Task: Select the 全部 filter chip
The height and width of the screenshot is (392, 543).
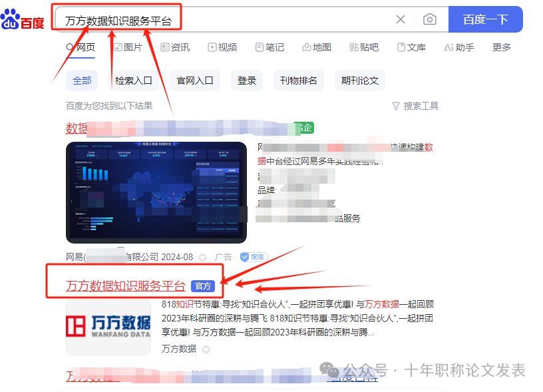Action: 82,81
